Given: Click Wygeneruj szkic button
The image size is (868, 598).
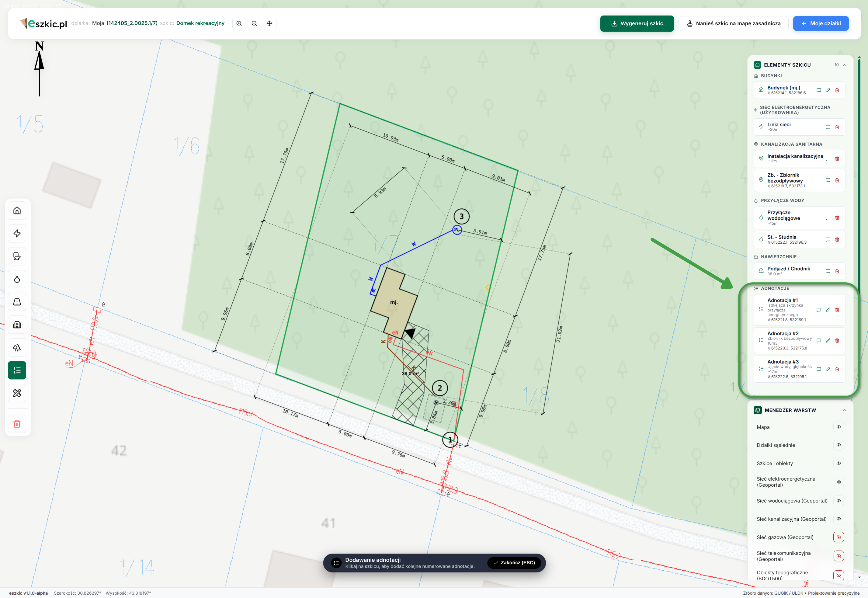Looking at the screenshot, I should (x=637, y=24).
